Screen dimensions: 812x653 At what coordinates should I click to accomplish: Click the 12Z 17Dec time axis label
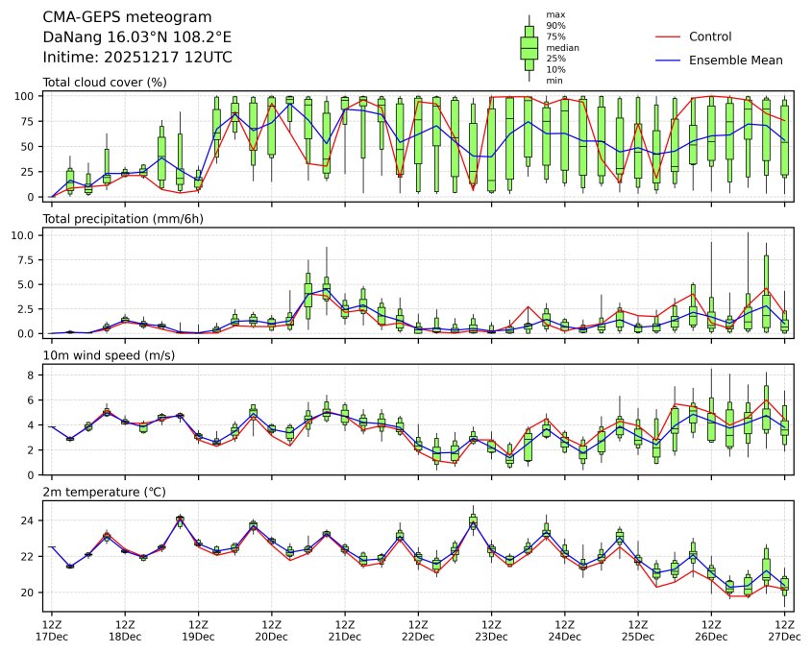click(52, 630)
